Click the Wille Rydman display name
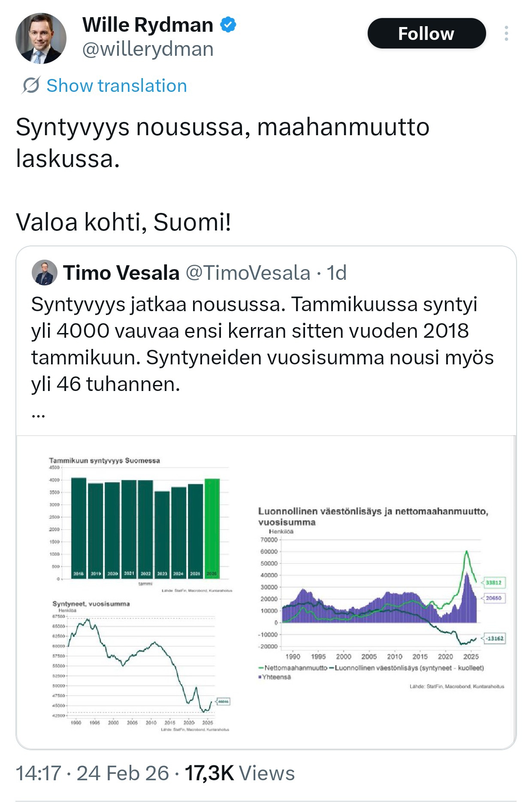 (148, 25)
